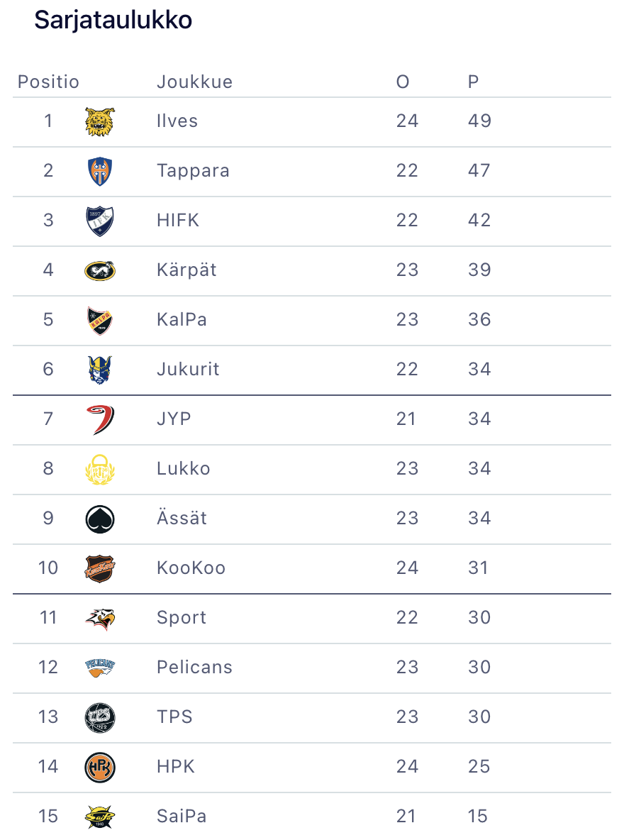The height and width of the screenshot is (840, 624).
Task: Select the HIFK crest icon
Action: pos(99,221)
